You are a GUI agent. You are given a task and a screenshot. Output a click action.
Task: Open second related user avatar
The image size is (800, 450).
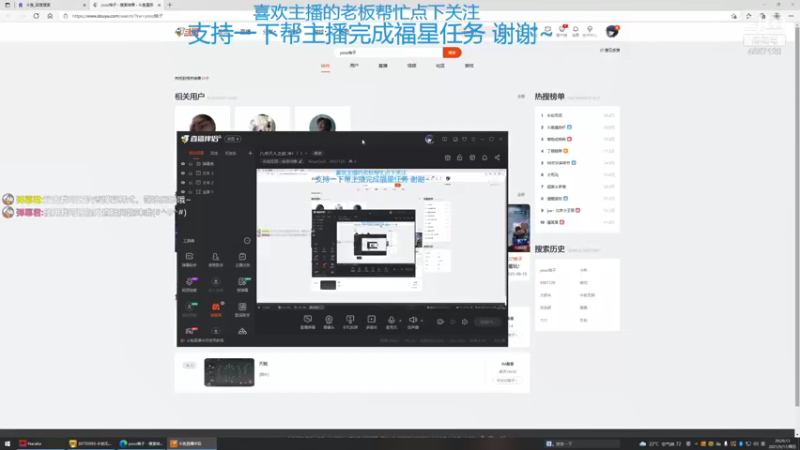pyautogui.click(x=262, y=123)
